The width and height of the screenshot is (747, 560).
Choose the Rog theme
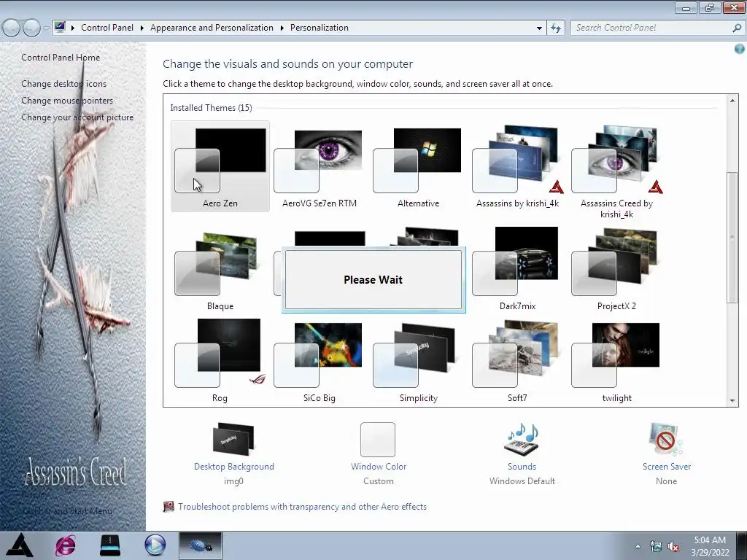[220, 362]
